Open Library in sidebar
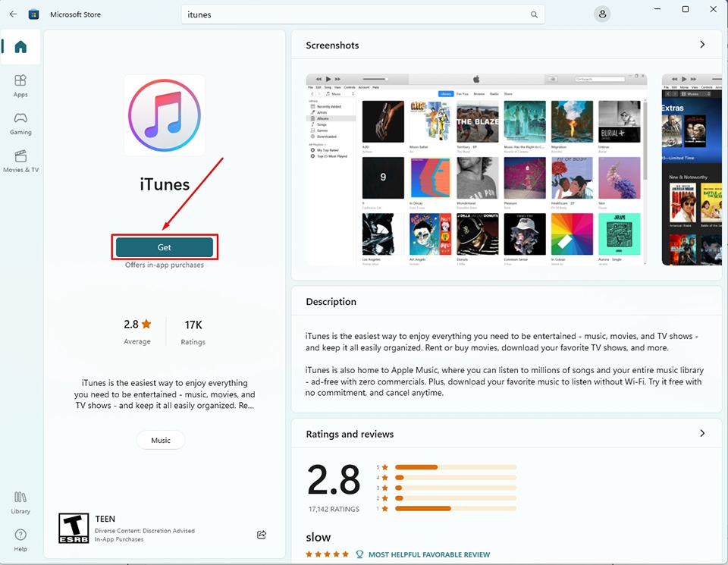Screen dimensions: 728x565 (x=20, y=503)
